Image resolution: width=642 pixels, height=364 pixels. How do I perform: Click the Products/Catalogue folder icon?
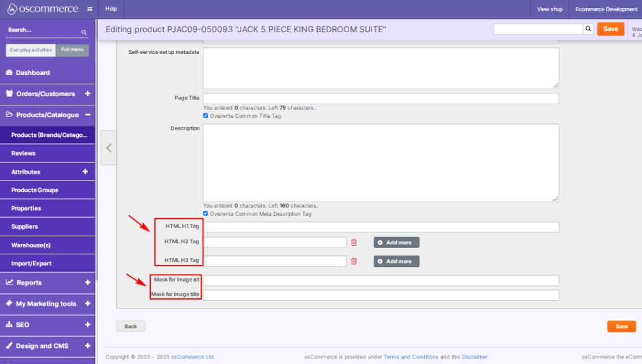tap(9, 115)
